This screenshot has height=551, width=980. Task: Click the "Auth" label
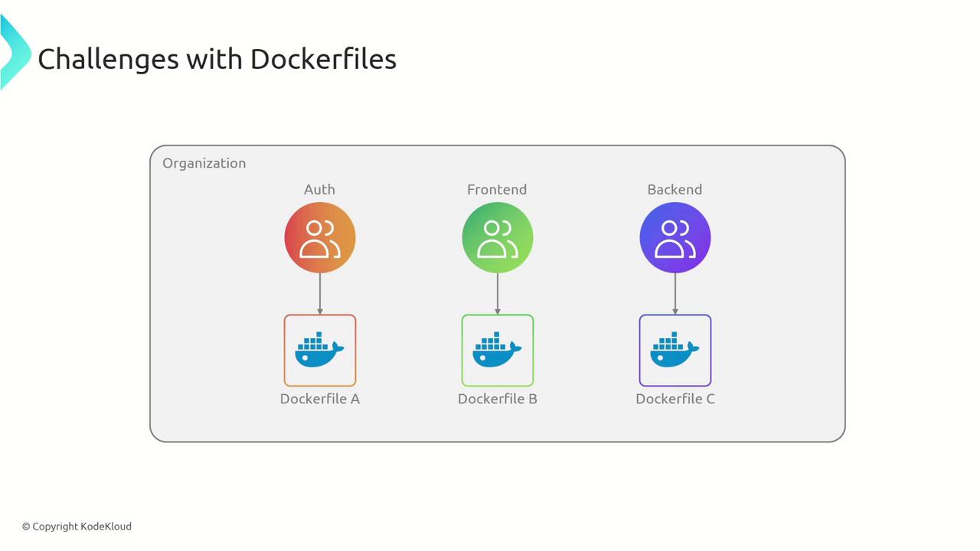click(319, 190)
